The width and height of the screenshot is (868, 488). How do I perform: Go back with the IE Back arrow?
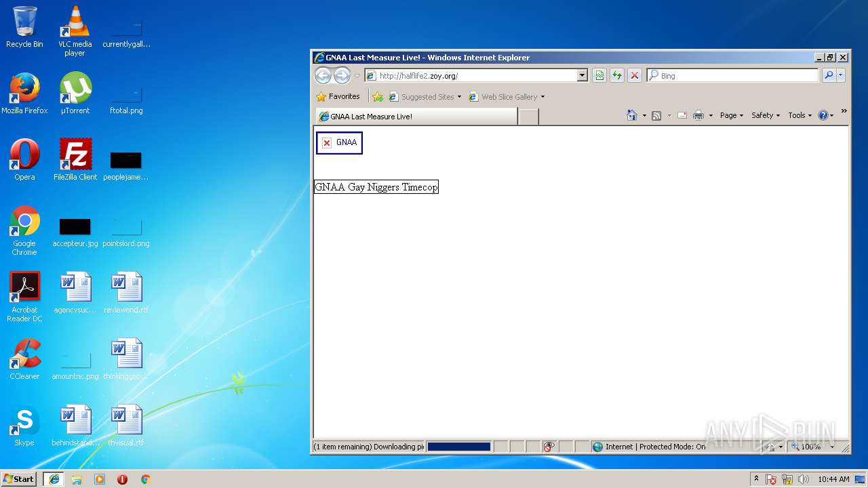click(x=323, y=75)
